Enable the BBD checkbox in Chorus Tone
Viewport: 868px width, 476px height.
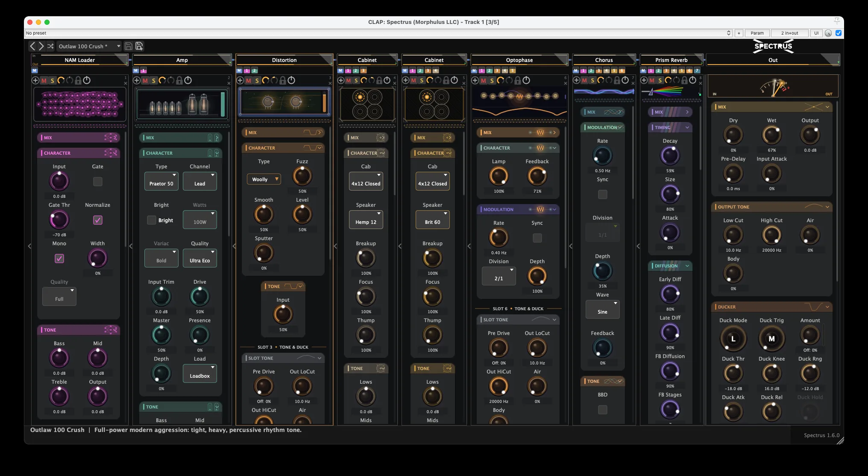(603, 410)
